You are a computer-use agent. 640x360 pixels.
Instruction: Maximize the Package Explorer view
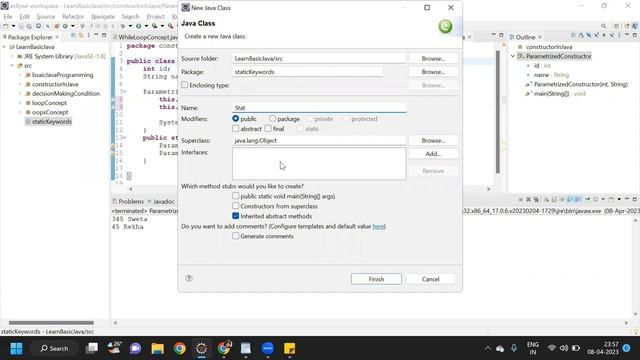click(x=104, y=36)
